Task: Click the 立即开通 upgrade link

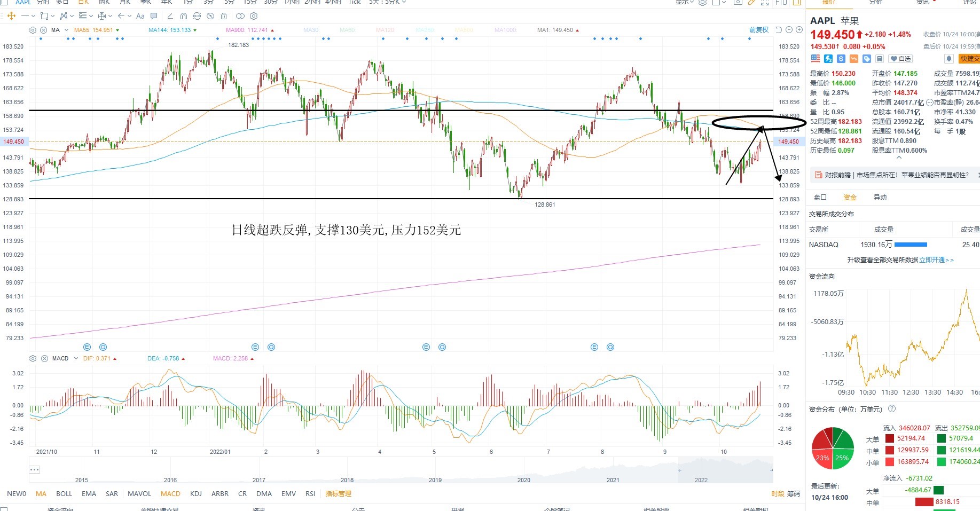Action: click(936, 260)
